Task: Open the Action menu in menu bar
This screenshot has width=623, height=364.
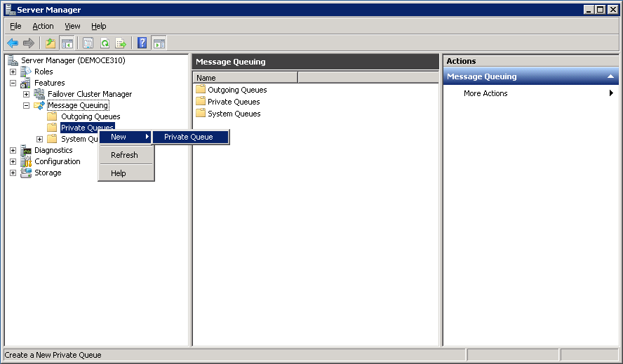Action: click(43, 26)
